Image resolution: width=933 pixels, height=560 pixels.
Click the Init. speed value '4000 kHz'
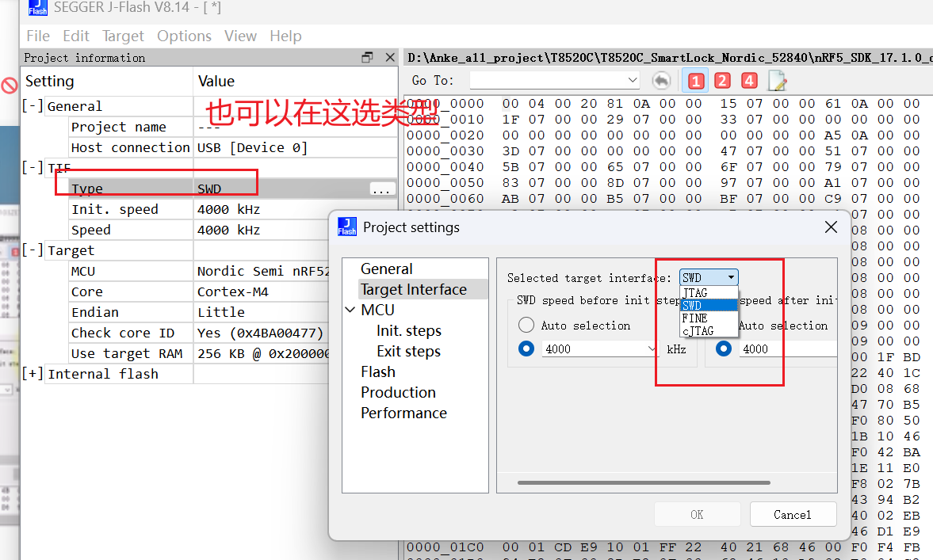pos(228,209)
